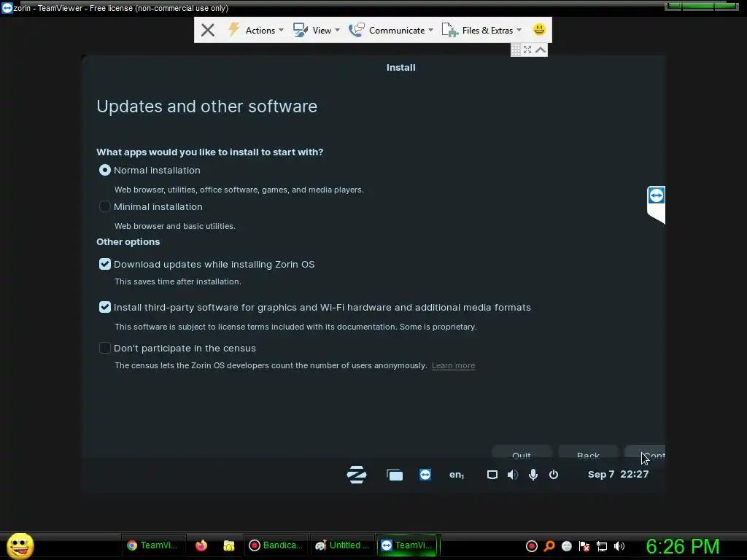
Task: Switch to the Untitled Paint taskbar window
Action: tap(342, 545)
